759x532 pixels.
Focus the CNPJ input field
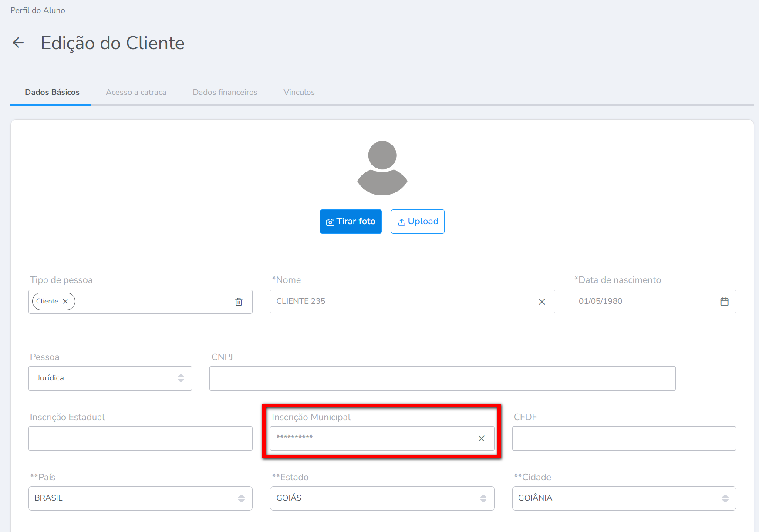click(x=442, y=378)
